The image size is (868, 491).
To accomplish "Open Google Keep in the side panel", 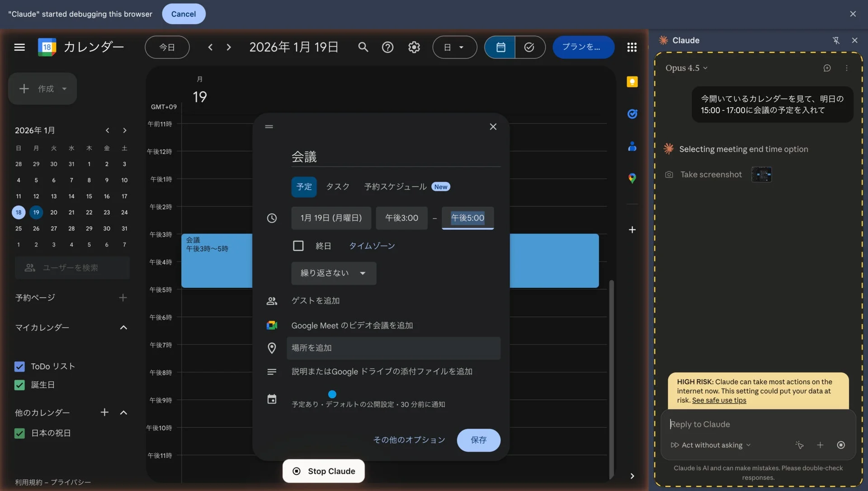I will point(632,81).
